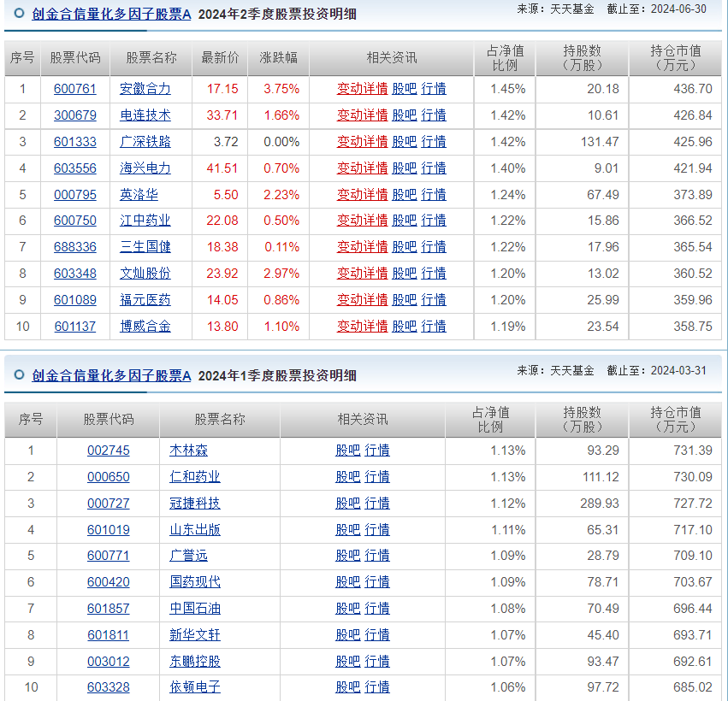Click the 涨跌幅 column header
The height and width of the screenshot is (701, 728).
coord(279,58)
